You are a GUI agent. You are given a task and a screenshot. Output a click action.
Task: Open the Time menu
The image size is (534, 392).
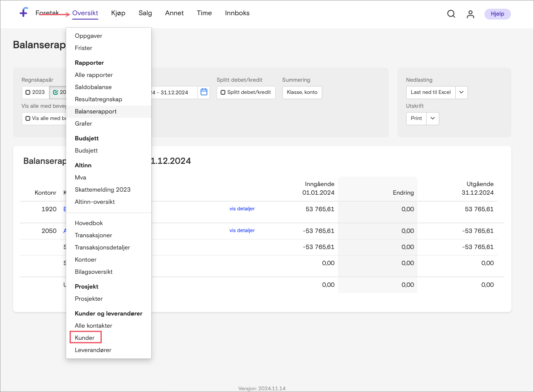click(x=204, y=13)
